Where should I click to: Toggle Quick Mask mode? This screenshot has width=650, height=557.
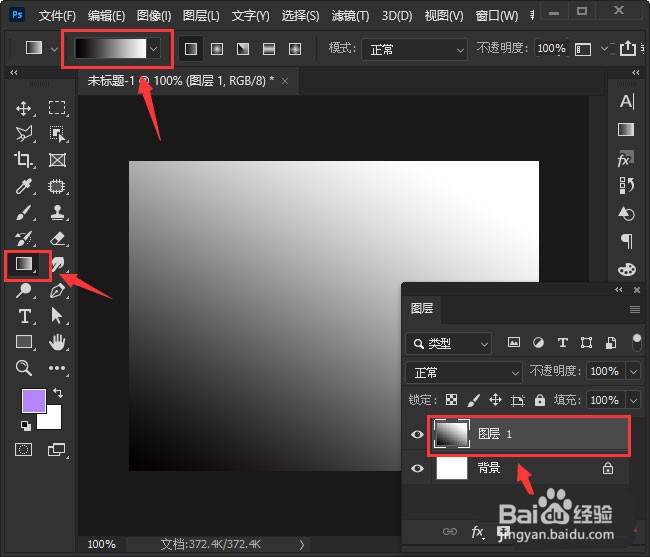pyautogui.click(x=23, y=449)
